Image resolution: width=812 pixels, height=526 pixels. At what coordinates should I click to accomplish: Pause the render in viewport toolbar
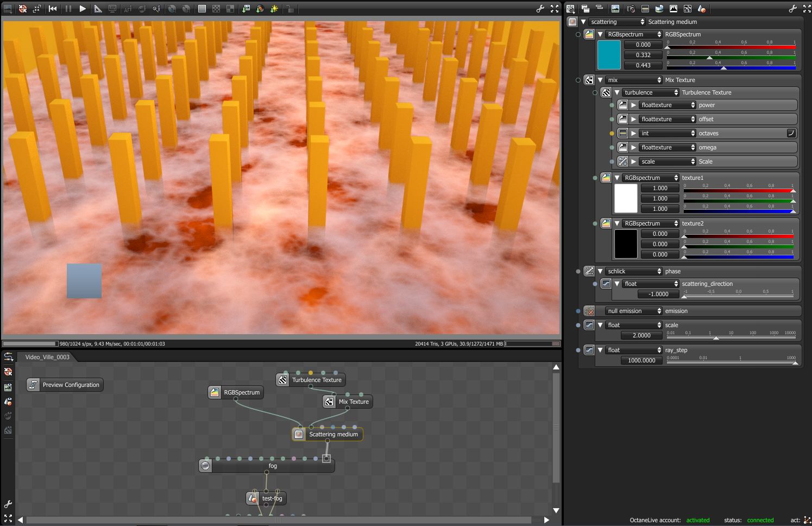68,9
